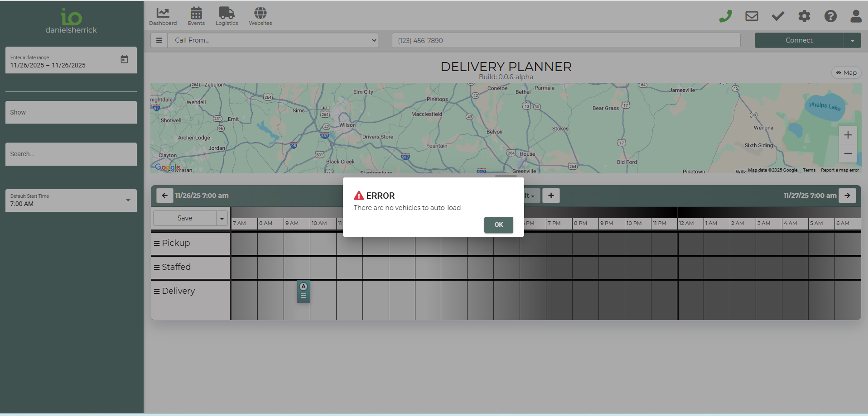This screenshot has width=868, height=416.
Task: Open the date range calendar icon
Action: click(x=124, y=59)
